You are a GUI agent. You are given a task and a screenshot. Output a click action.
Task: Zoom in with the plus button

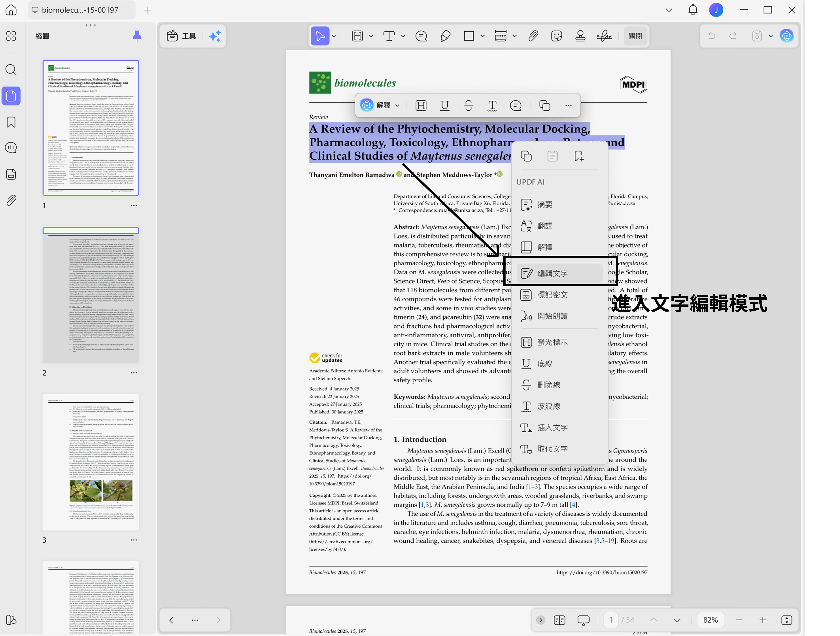click(762, 620)
